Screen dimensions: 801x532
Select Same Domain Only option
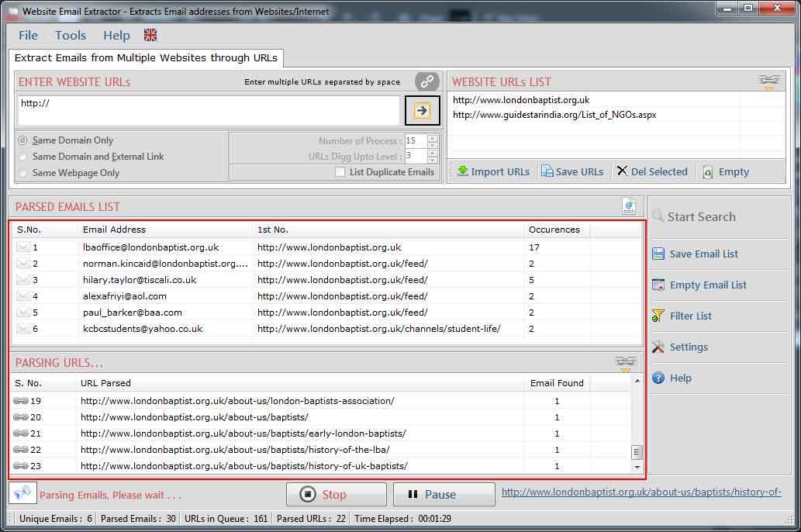tap(66, 140)
